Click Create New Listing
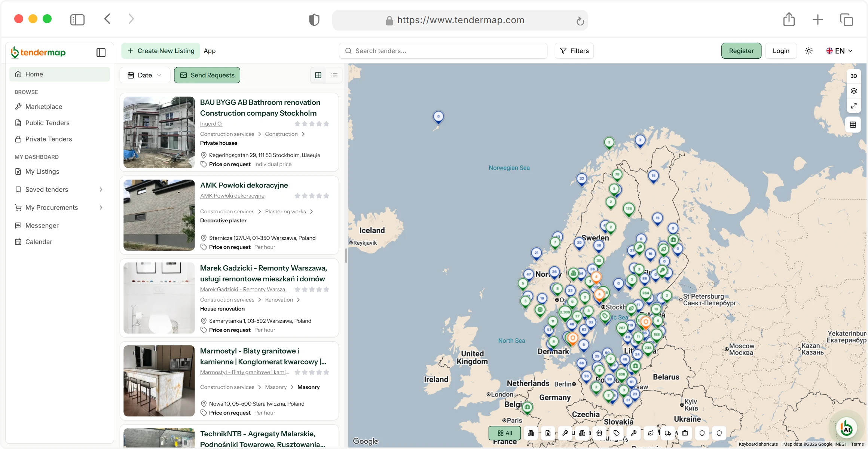Viewport: 868px width, 449px height. [x=161, y=51]
